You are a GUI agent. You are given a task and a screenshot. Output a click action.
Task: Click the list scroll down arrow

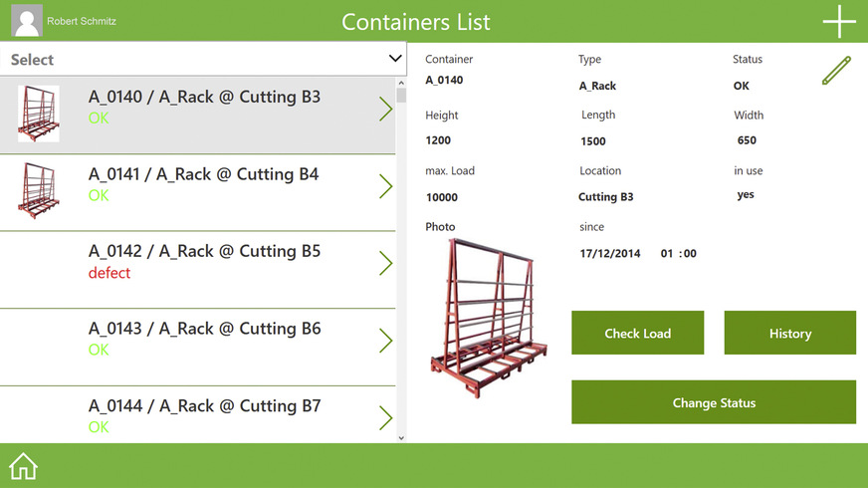point(401,437)
